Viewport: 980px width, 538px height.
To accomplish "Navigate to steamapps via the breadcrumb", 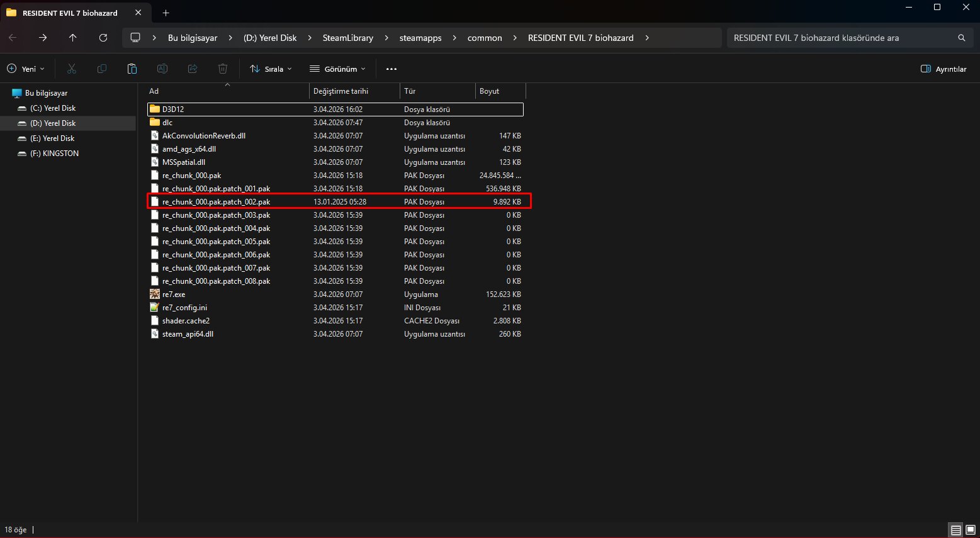I will click(420, 38).
